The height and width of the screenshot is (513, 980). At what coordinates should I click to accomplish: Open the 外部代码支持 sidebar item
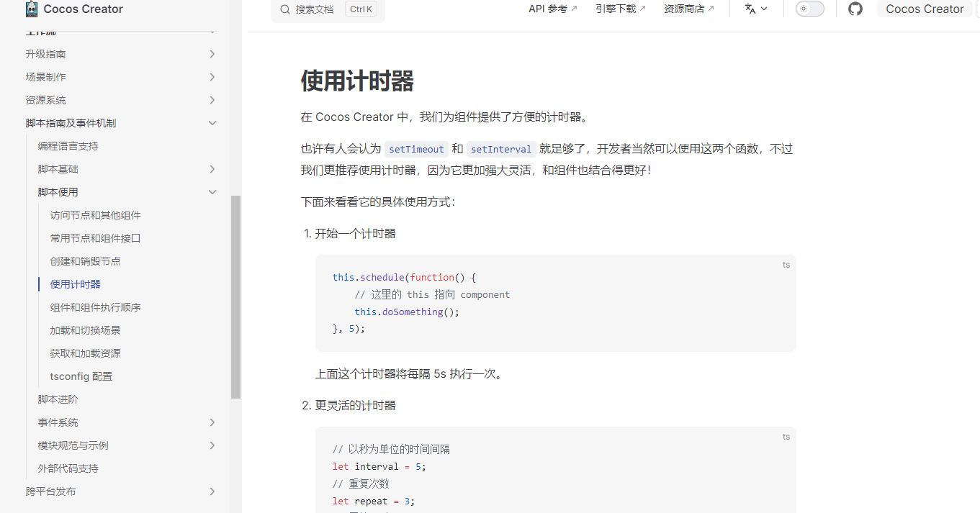(x=68, y=468)
